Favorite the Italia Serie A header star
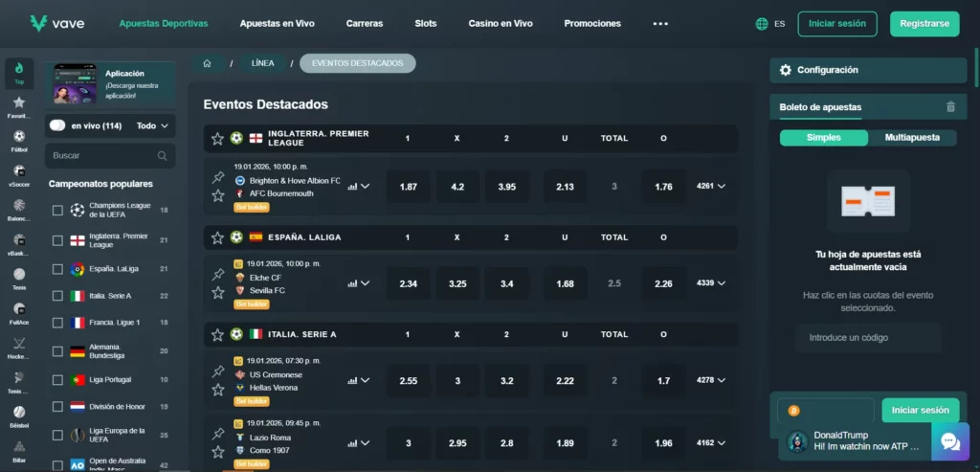The height and width of the screenshot is (472, 980). click(217, 334)
